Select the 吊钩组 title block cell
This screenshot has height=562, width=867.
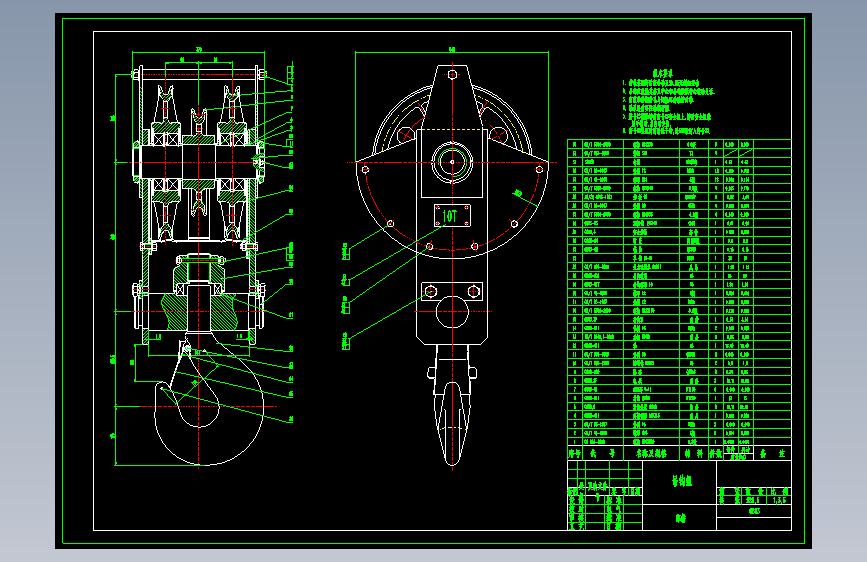click(x=680, y=482)
